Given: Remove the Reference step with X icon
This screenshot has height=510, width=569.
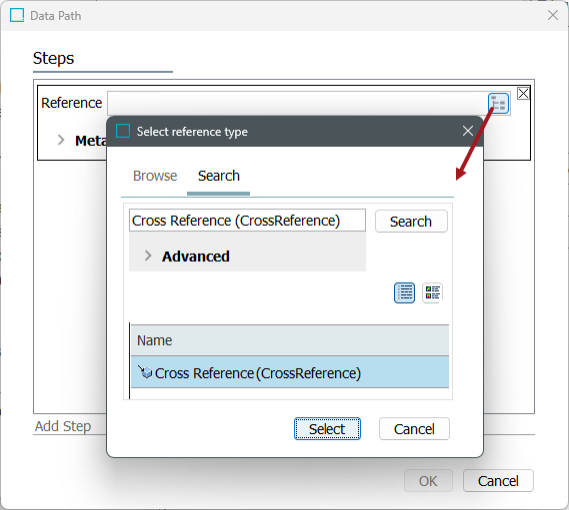Looking at the screenshot, I should pos(523,94).
